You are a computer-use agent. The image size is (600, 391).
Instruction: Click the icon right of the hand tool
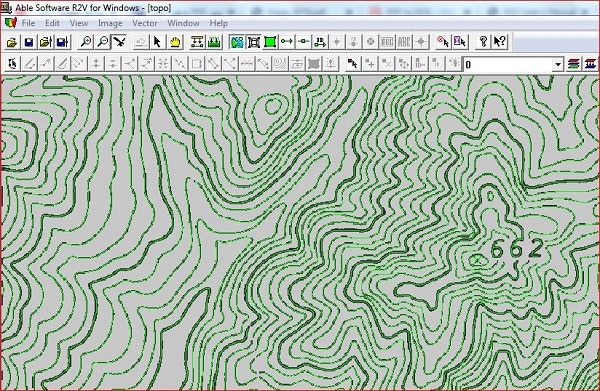point(197,42)
